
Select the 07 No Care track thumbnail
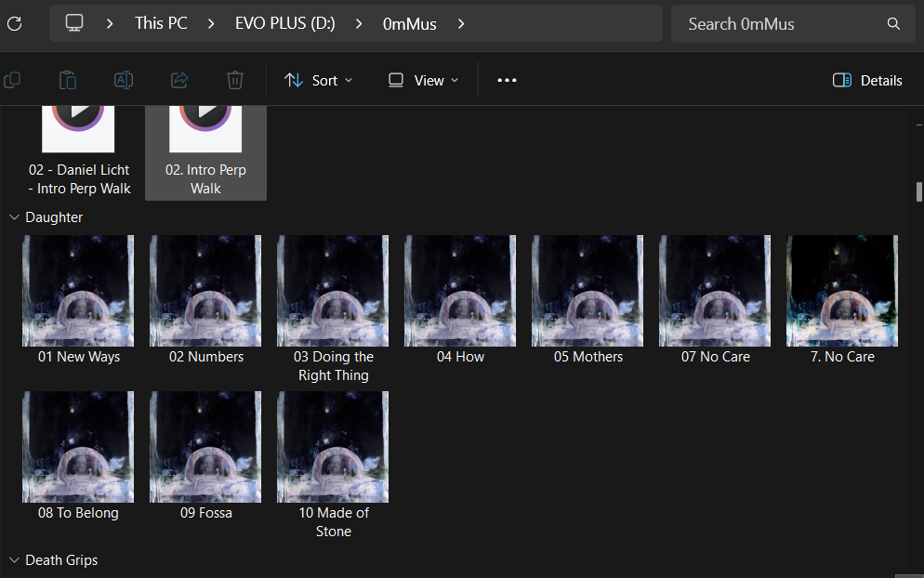click(715, 291)
